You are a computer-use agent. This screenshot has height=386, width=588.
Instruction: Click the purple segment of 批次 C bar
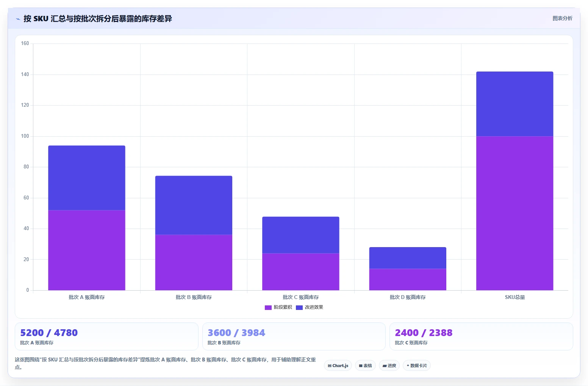pyautogui.click(x=301, y=272)
